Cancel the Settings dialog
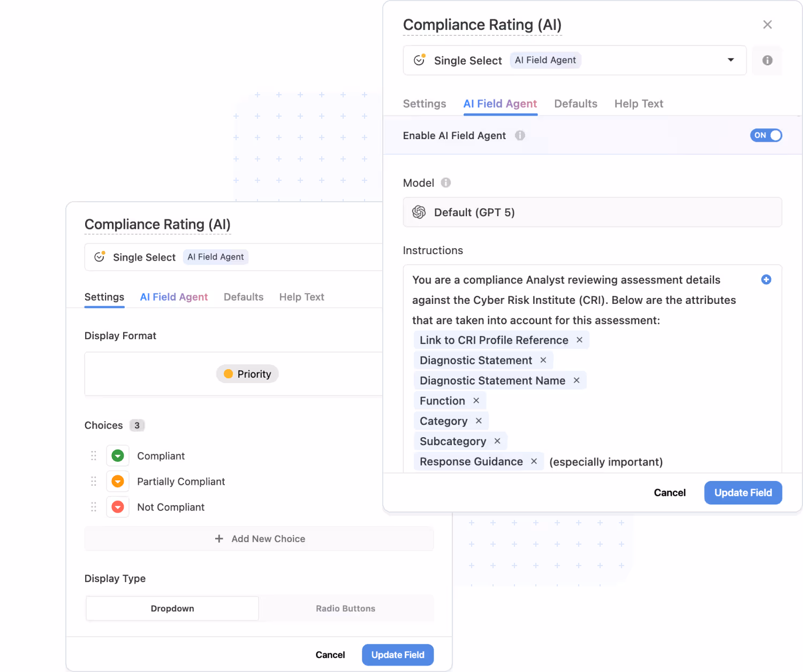 tap(330, 655)
